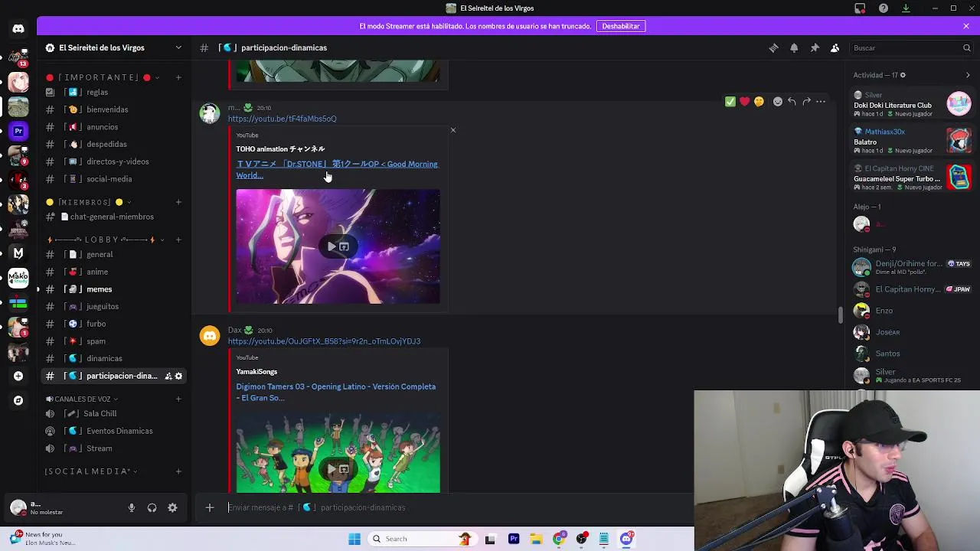Open Balatro activity card
Screen dimensions: 980x551
coord(912,141)
